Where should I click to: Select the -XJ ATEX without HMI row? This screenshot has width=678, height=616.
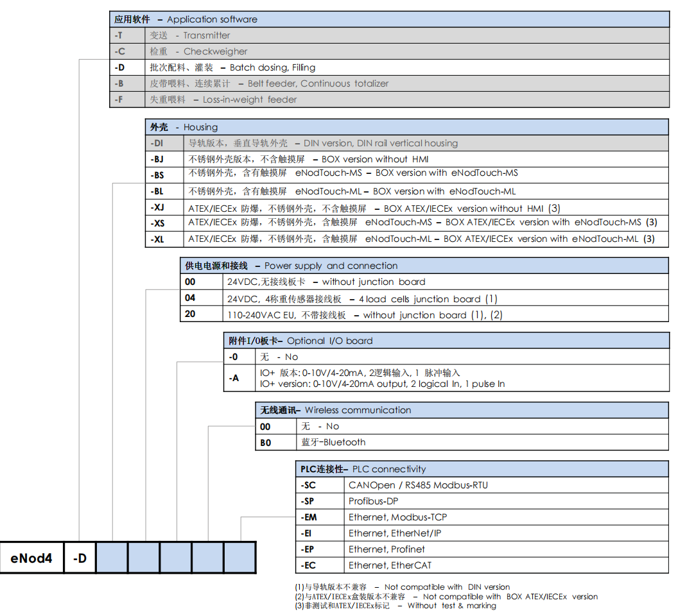[407, 207]
